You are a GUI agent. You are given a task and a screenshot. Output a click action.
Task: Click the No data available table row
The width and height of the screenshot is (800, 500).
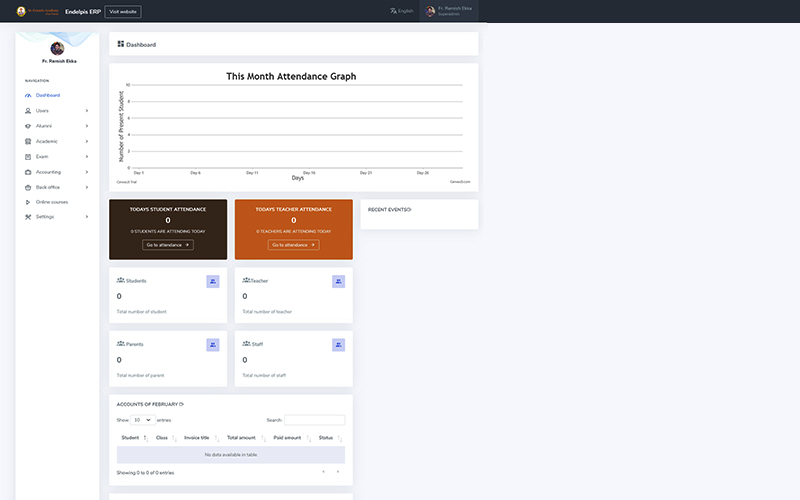coord(231,455)
